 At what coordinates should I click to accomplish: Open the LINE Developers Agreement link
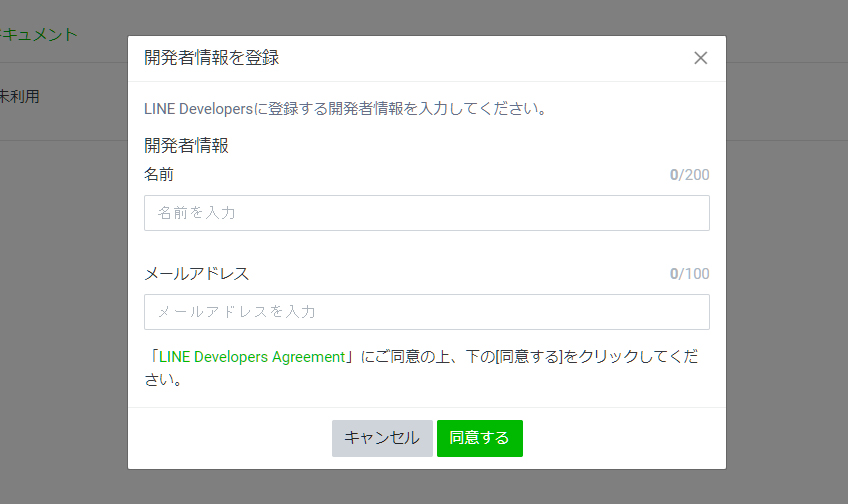point(251,357)
